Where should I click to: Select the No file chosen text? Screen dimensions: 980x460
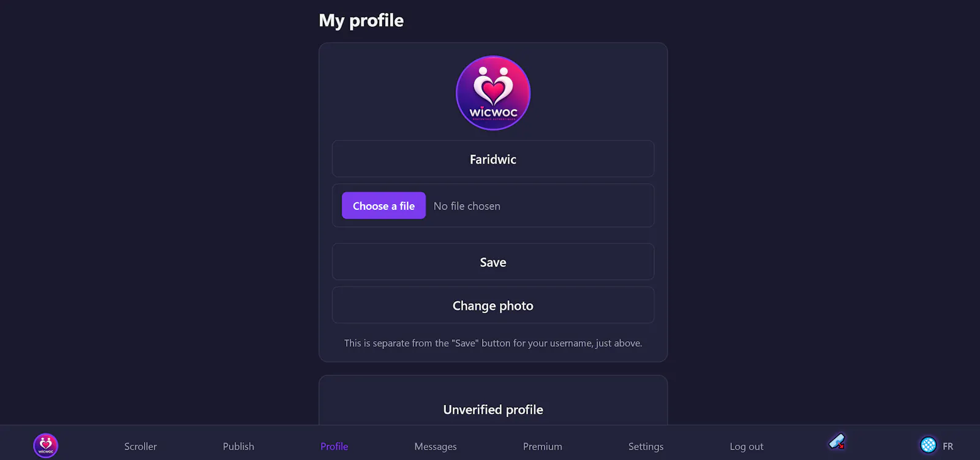click(467, 206)
